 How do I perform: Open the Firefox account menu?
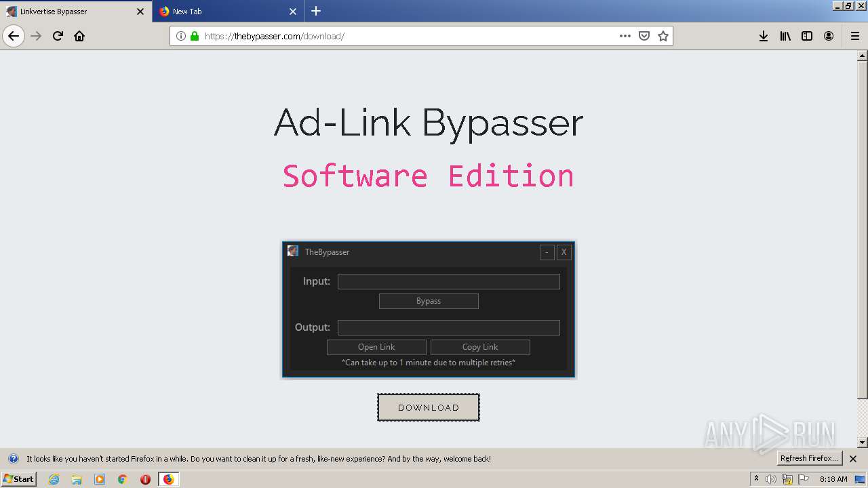click(829, 36)
